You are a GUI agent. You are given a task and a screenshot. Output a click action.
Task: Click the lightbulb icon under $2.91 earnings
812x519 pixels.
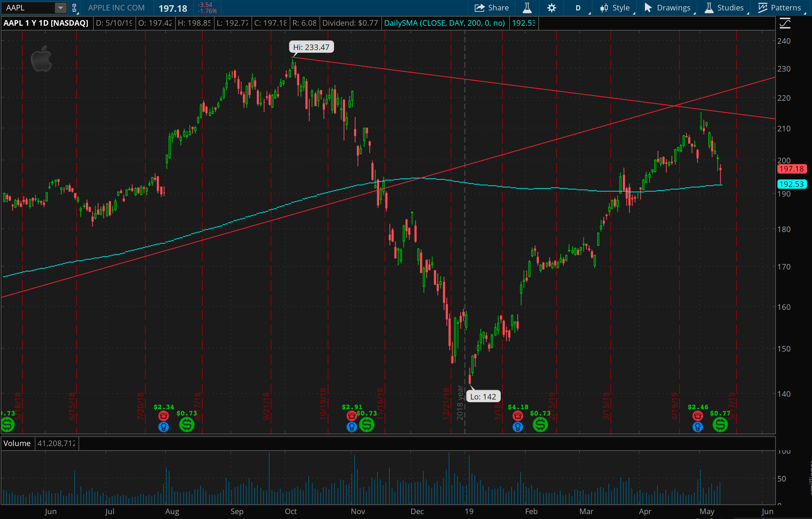pyautogui.click(x=351, y=427)
